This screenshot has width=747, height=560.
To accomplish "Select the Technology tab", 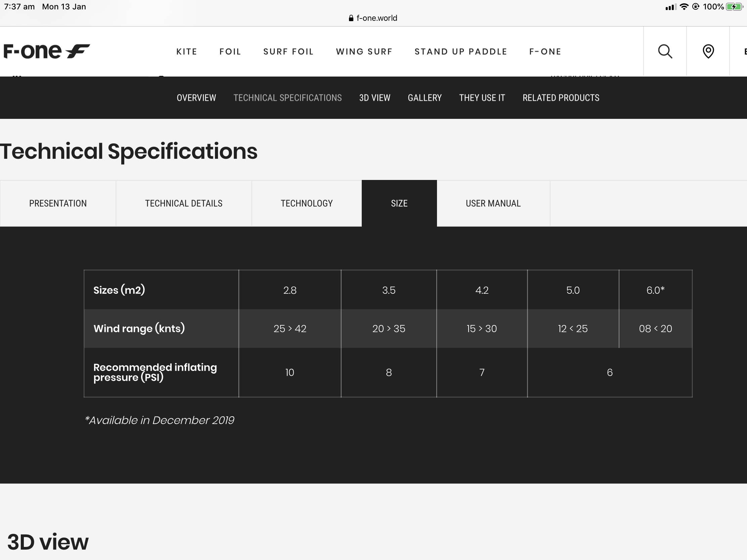I will coord(306,203).
